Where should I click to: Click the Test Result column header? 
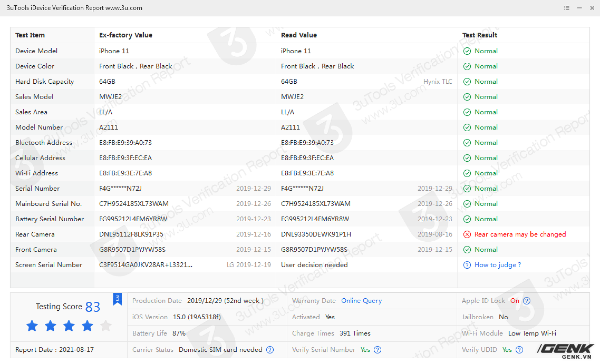[x=479, y=35]
